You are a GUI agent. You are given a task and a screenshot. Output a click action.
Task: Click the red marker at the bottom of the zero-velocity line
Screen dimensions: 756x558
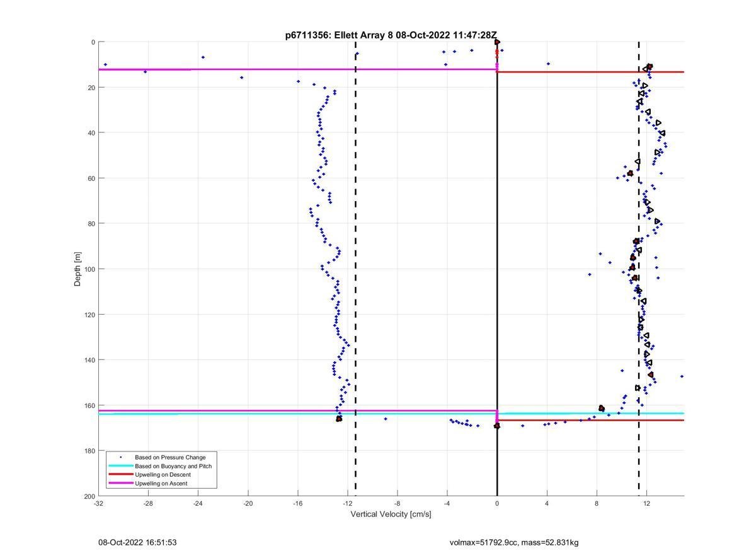click(x=497, y=426)
